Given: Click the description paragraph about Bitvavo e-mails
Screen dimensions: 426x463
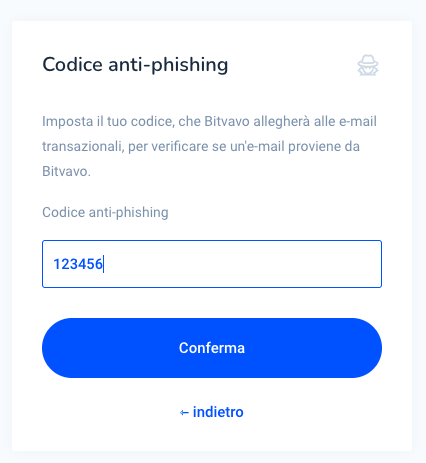Looking at the screenshot, I should click(x=209, y=146).
